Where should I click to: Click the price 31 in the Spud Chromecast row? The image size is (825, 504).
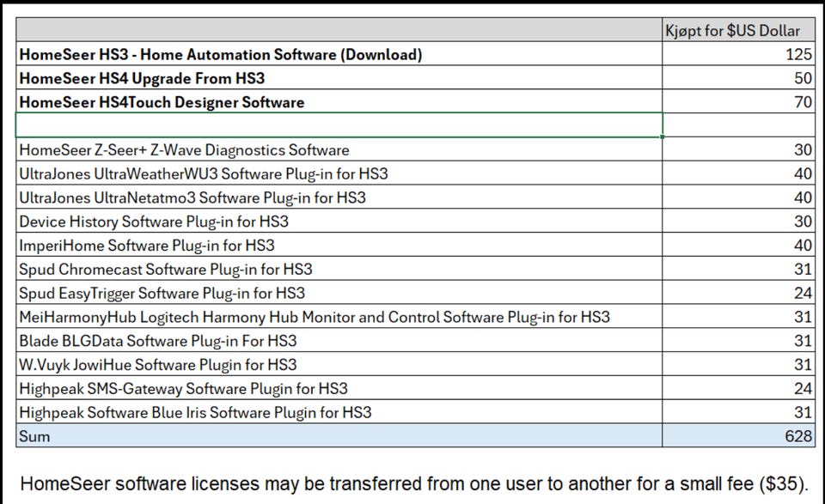click(738, 269)
